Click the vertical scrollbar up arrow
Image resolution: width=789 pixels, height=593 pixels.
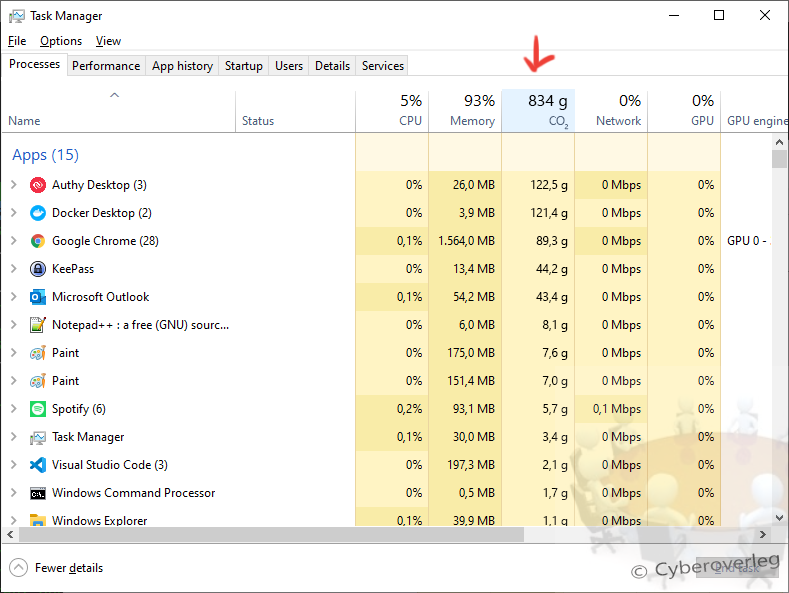[x=779, y=142]
